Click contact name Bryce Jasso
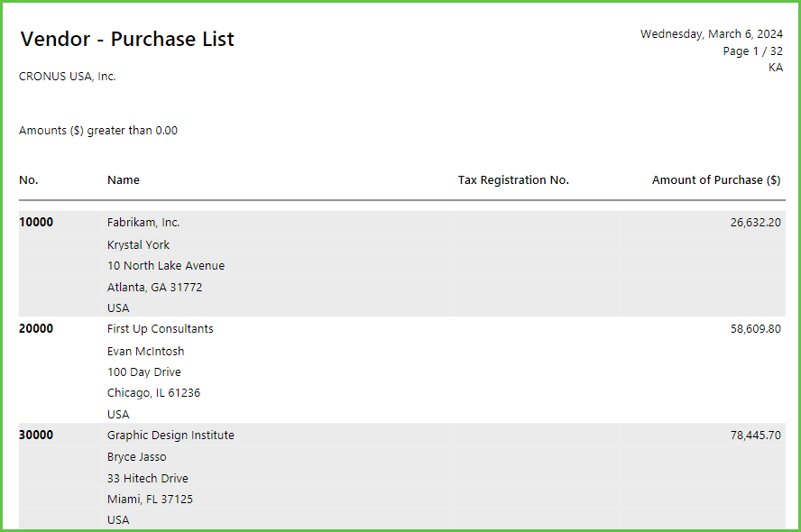Screen dimensions: 801x532 (x=136, y=457)
